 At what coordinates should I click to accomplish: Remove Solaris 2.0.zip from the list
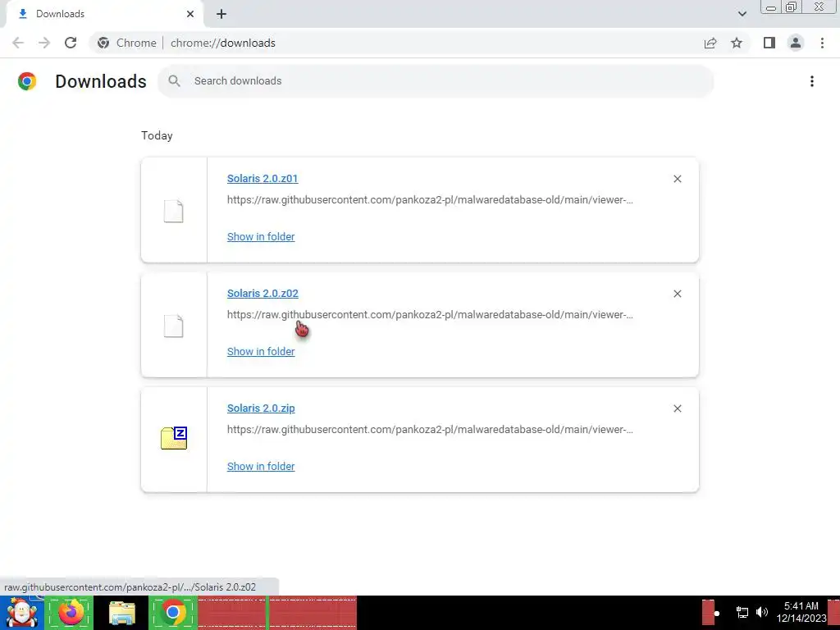coord(677,409)
